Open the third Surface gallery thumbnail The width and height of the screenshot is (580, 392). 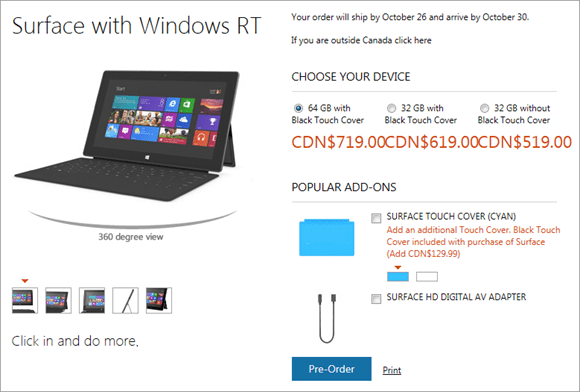tap(92, 300)
